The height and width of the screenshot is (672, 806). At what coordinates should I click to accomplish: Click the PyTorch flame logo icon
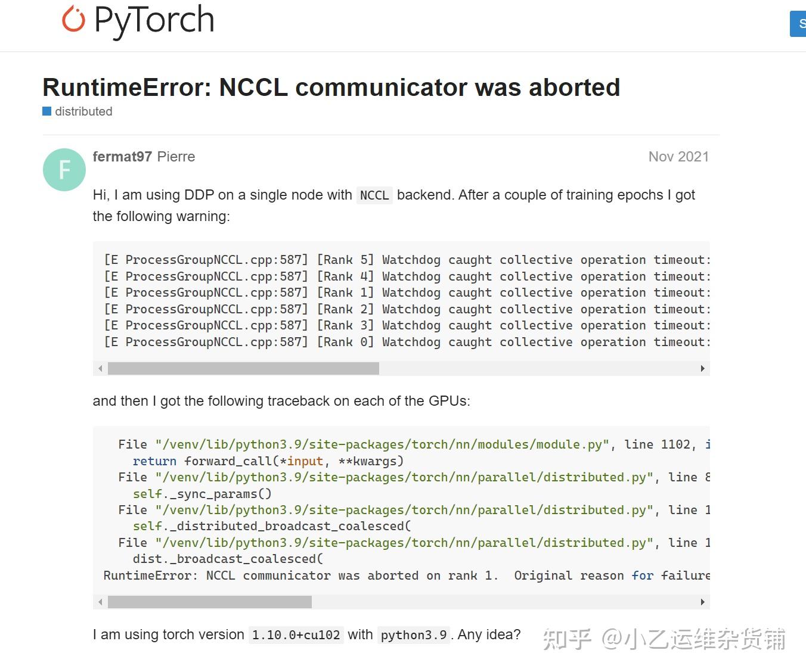[x=74, y=19]
